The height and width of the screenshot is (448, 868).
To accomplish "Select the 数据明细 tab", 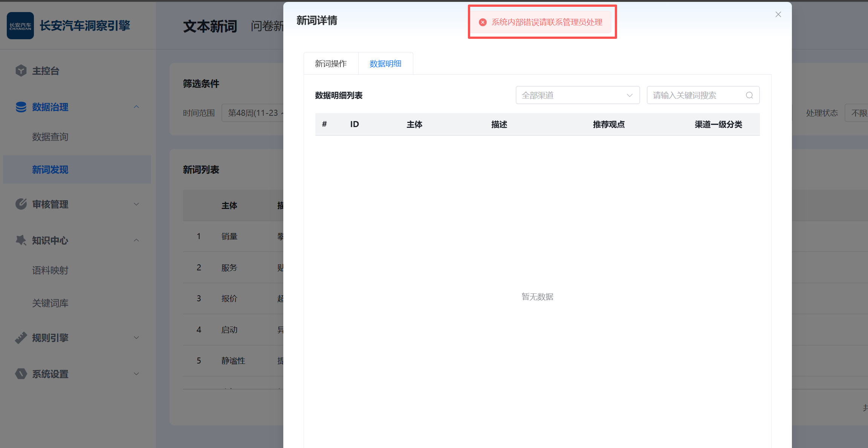I will pyautogui.click(x=385, y=63).
